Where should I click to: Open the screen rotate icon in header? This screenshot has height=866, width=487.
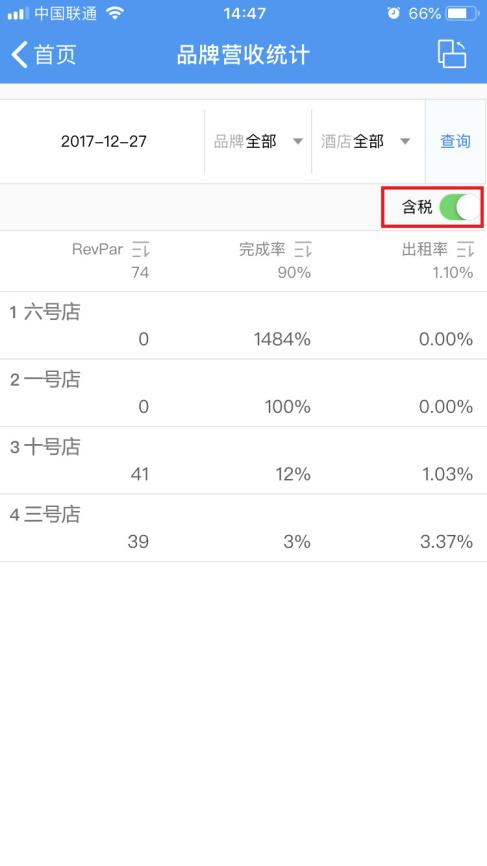click(452, 54)
